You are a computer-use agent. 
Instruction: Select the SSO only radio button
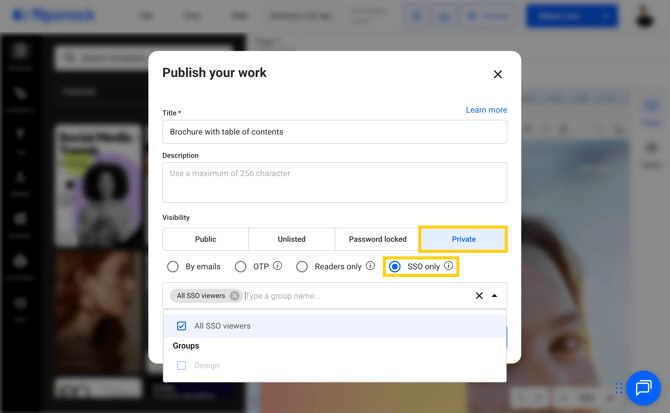click(x=395, y=267)
